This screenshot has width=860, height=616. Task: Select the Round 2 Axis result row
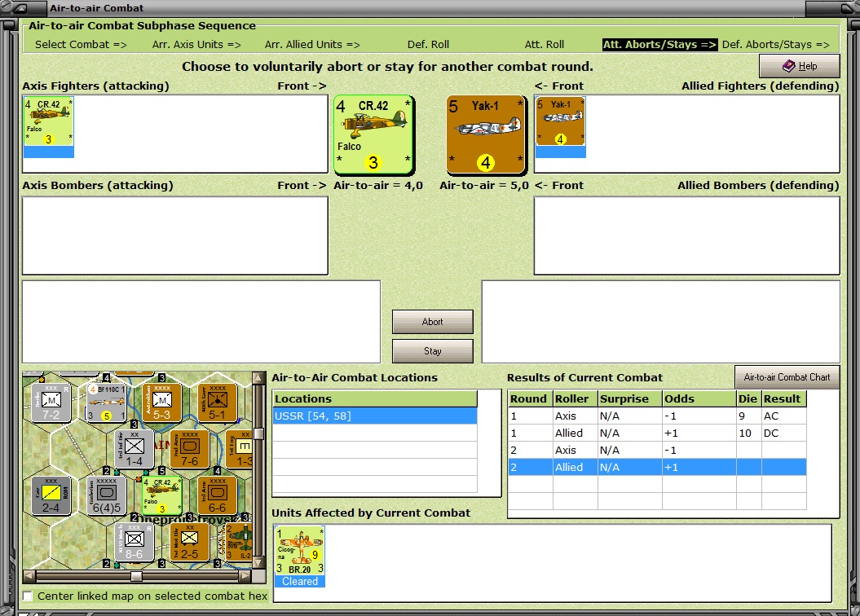[x=657, y=450]
